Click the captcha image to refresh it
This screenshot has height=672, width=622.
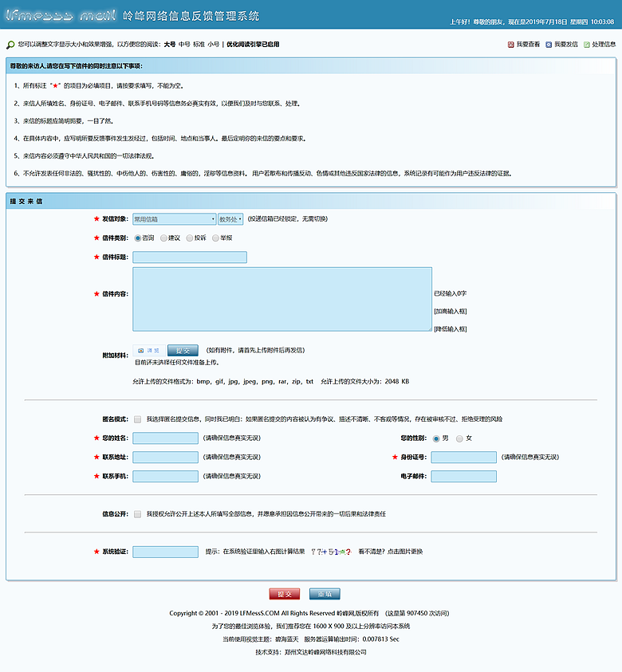tap(332, 552)
